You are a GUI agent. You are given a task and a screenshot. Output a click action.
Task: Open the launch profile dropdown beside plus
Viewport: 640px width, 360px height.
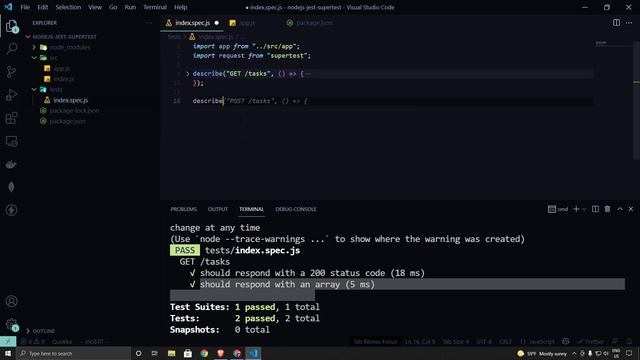click(584, 209)
